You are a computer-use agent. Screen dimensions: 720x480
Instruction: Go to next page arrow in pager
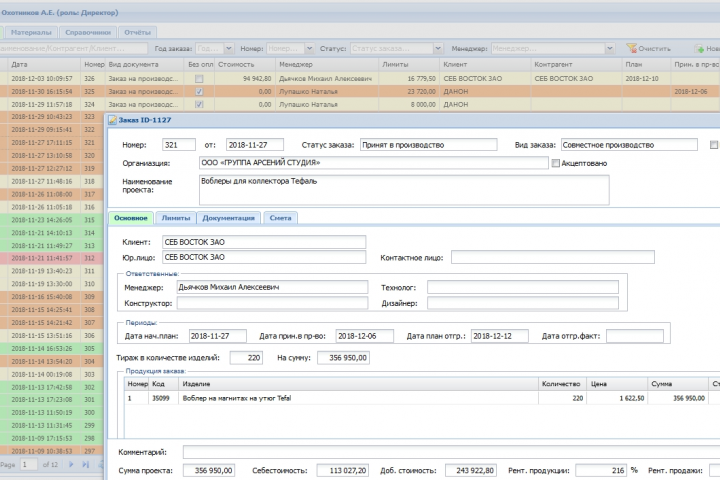(x=72, y=465)
